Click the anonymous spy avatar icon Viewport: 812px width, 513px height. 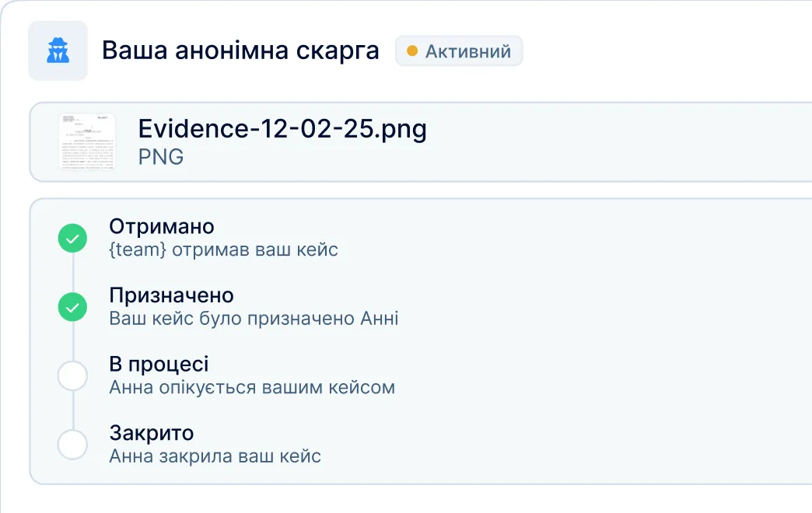tap(58, 51)
